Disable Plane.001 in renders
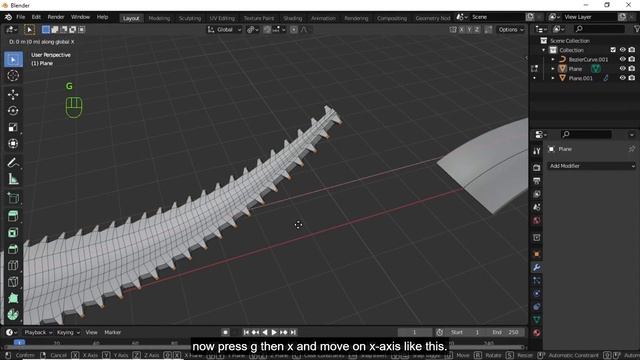Image resolution: width=640 pixels, height=360 pixels. tap(632, 78)
